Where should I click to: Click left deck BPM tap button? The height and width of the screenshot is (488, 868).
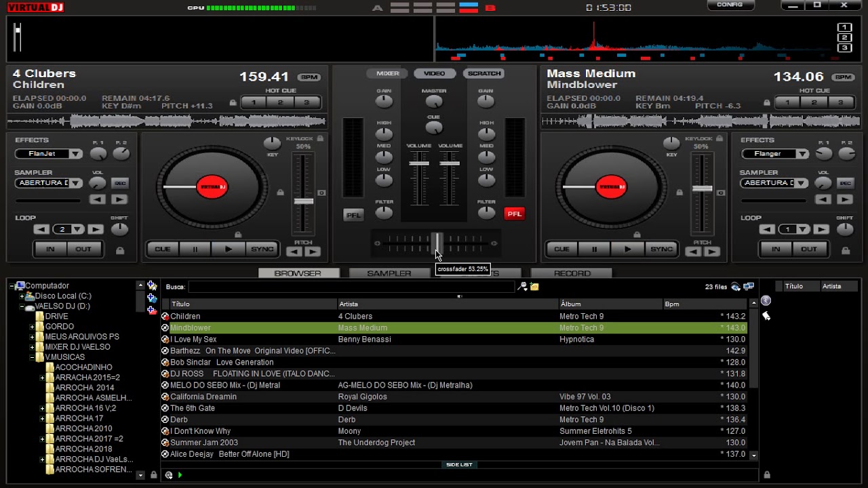(310, 77)
